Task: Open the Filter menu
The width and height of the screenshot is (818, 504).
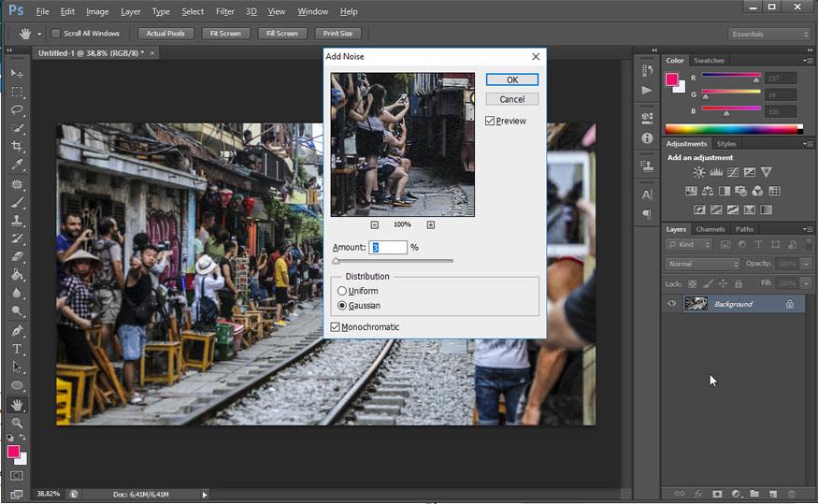Action: (224, 11)
